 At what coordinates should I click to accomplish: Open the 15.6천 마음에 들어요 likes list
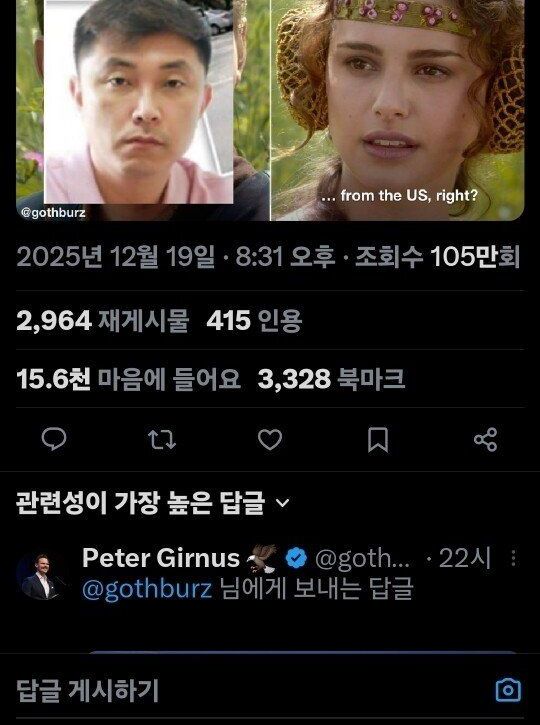pyautogui.click(x=129, y=379)
